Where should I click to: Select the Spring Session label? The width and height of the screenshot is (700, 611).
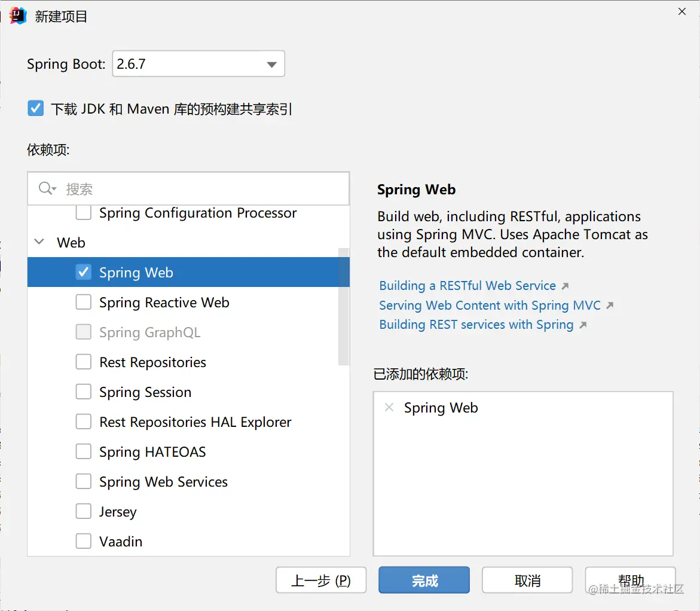tap(145, 392)
